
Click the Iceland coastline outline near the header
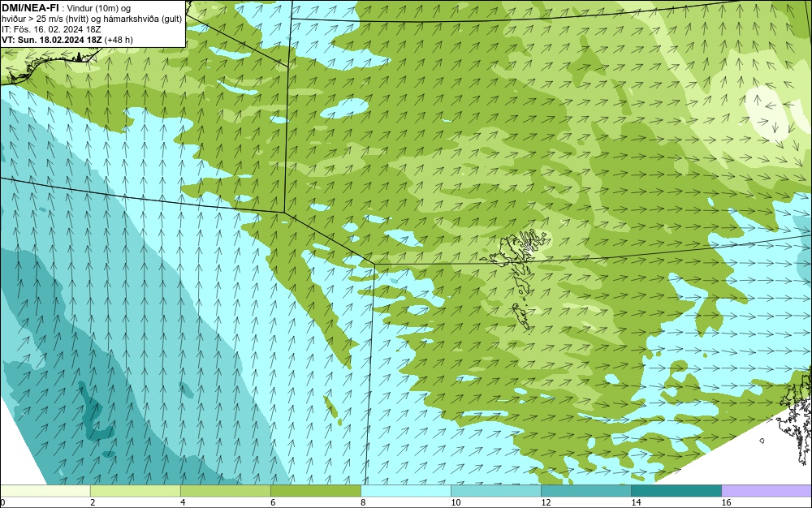pyautogui.click(x=50, y=65)
